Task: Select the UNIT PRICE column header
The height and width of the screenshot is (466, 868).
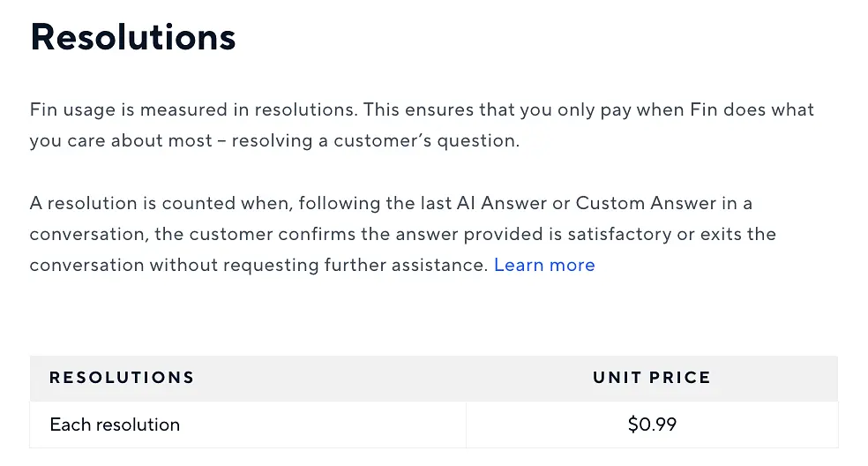Action: click(x=651, y=378)
